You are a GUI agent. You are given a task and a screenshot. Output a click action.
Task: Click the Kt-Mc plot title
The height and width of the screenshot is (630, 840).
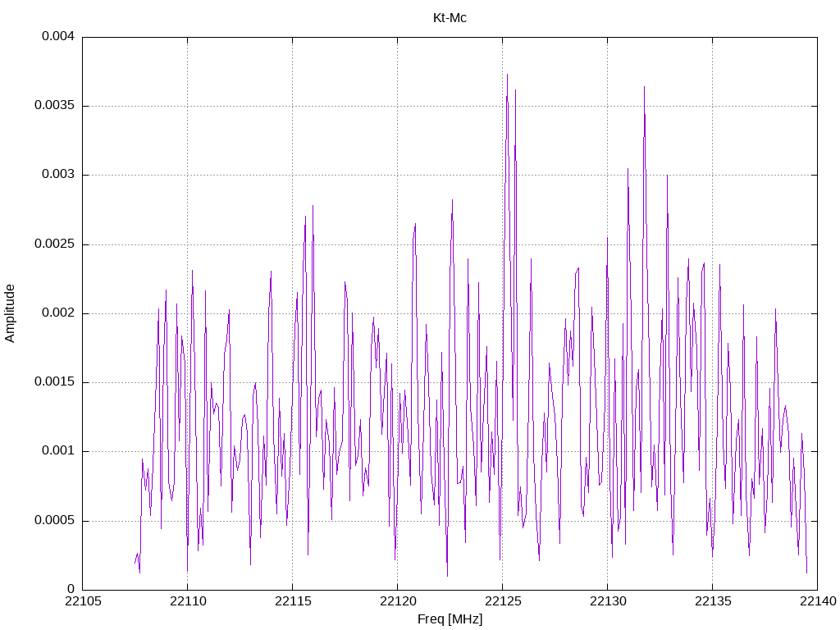pyautogui.click(x=450, y=18)
